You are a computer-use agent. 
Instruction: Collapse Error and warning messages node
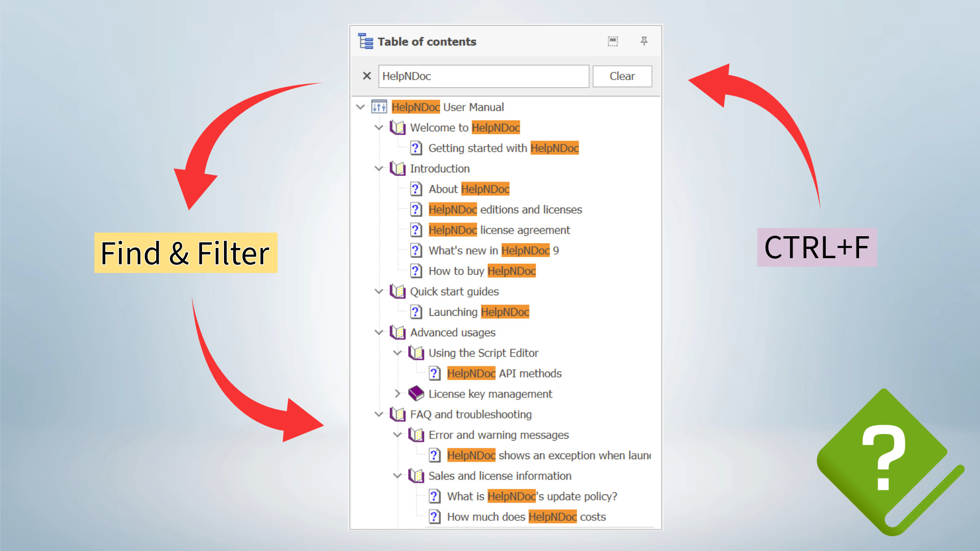[397, 435]
